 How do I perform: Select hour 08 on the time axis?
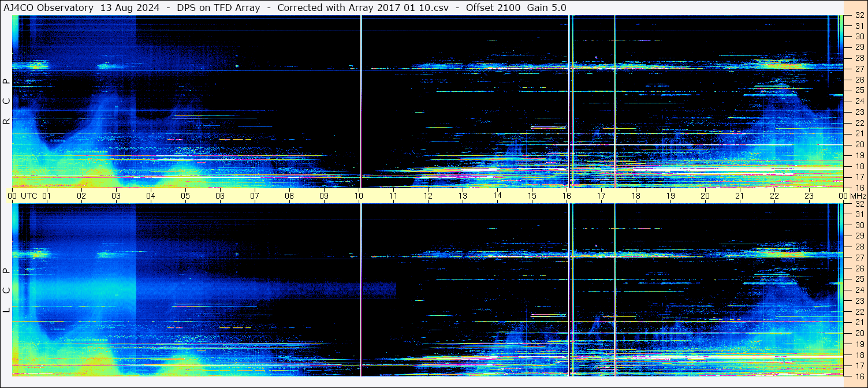click(x=289, y=196)
